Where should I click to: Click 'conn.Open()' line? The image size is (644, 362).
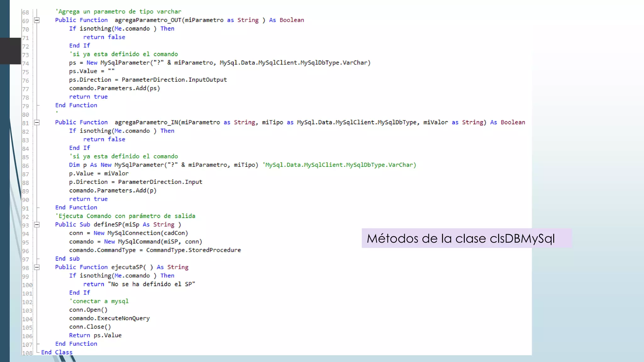pos(88,310)
